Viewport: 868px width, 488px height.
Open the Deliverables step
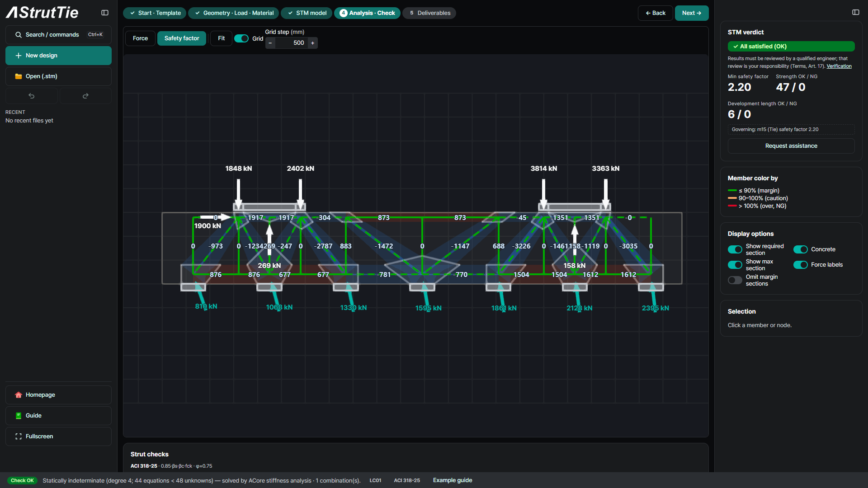click(429, 13)
